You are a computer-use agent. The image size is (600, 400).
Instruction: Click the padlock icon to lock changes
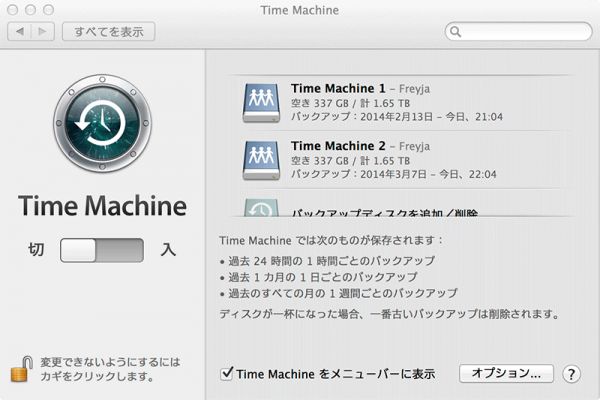[x=19, y=368]
